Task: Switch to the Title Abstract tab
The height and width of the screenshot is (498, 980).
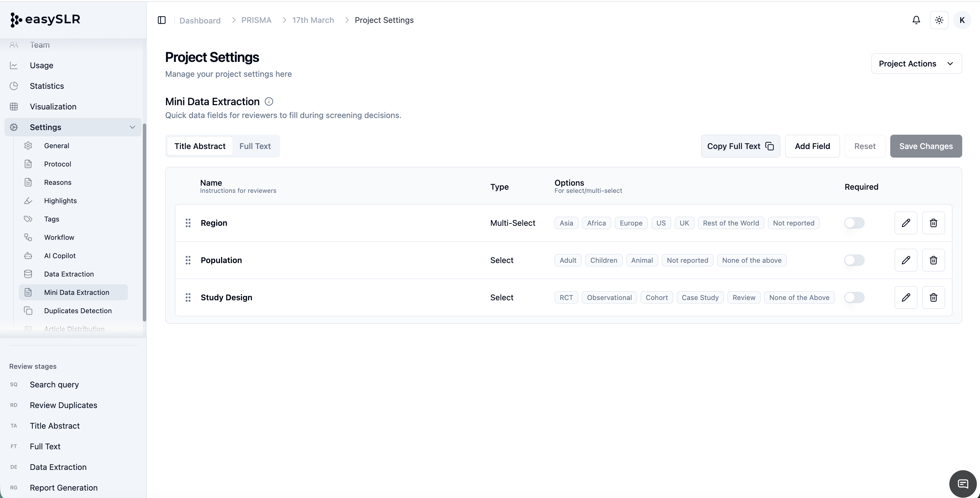Action: point(200,146)
